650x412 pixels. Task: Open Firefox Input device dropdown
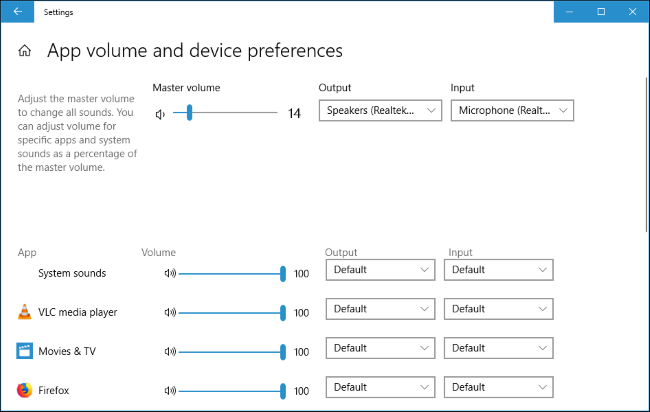(x=498, y=387)
